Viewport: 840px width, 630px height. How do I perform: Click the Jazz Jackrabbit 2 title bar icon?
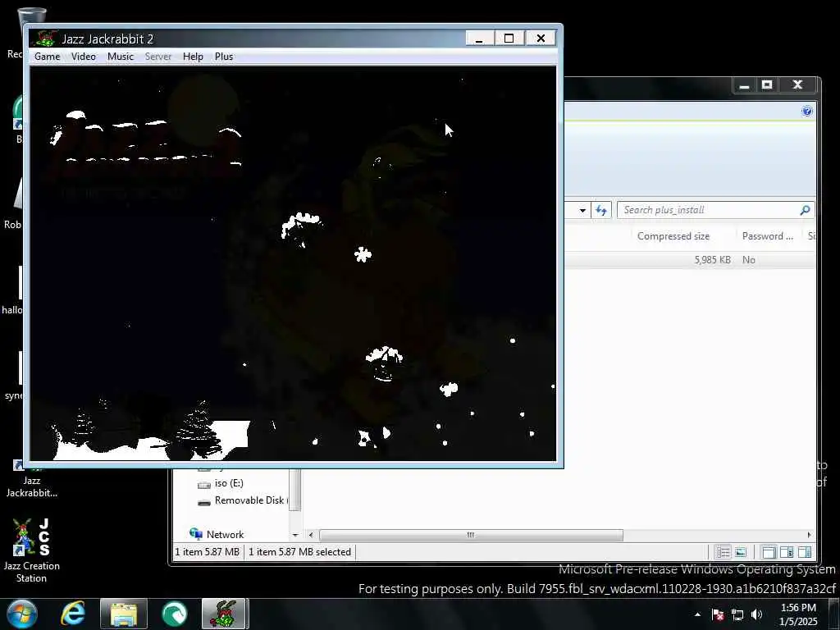[x=45, y=39]
